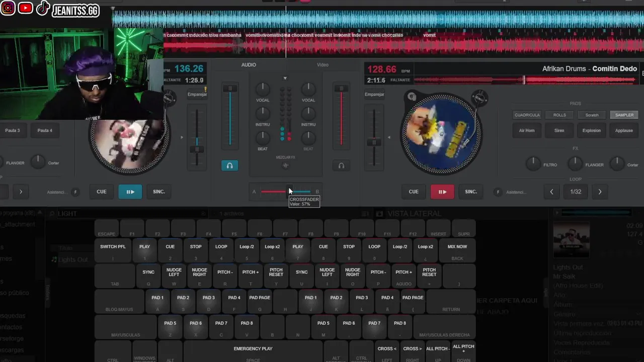
Task: Click the folder icon beside Vista Lateral
Action: (x=379, y=214)
